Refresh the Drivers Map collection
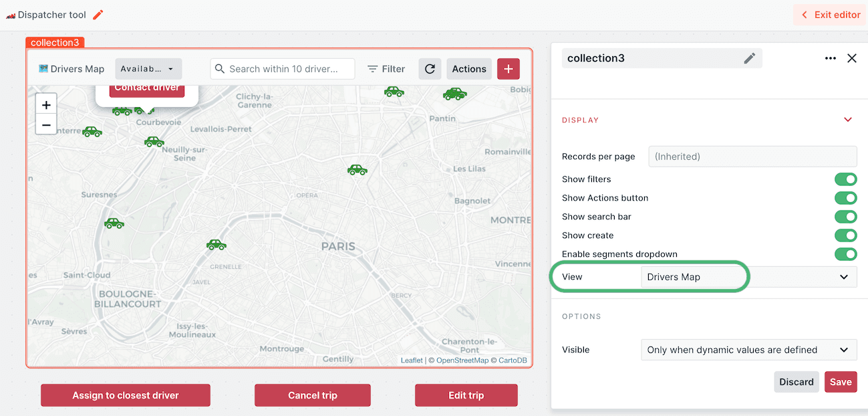This screenshot has height=416, width=868. pos(430,69)
